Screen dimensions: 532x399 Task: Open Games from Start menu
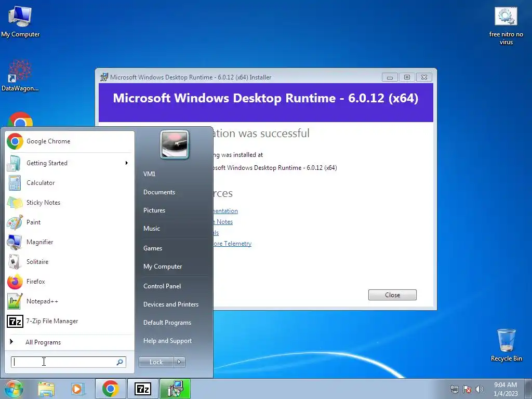pyautogui.click(x=153, y=248)
